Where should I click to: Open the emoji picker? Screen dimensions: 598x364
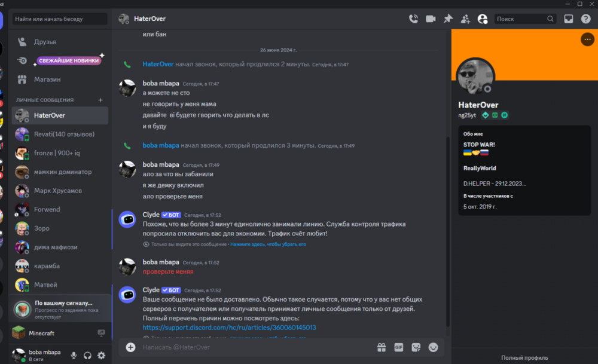[x=433, y=347]
